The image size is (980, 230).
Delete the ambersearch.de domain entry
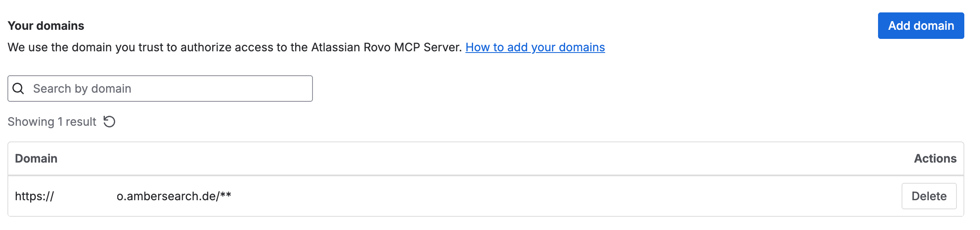click(x=929, y=196)
